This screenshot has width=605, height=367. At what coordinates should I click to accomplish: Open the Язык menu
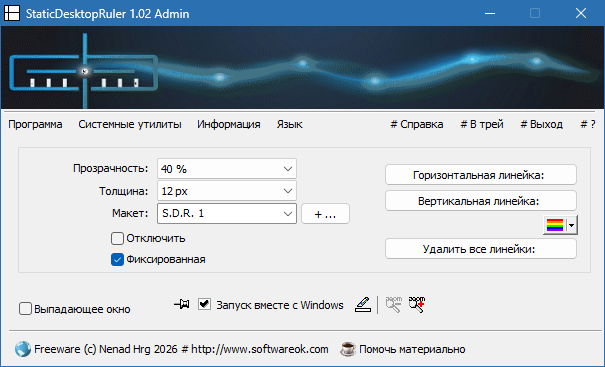tap(289, 124)
